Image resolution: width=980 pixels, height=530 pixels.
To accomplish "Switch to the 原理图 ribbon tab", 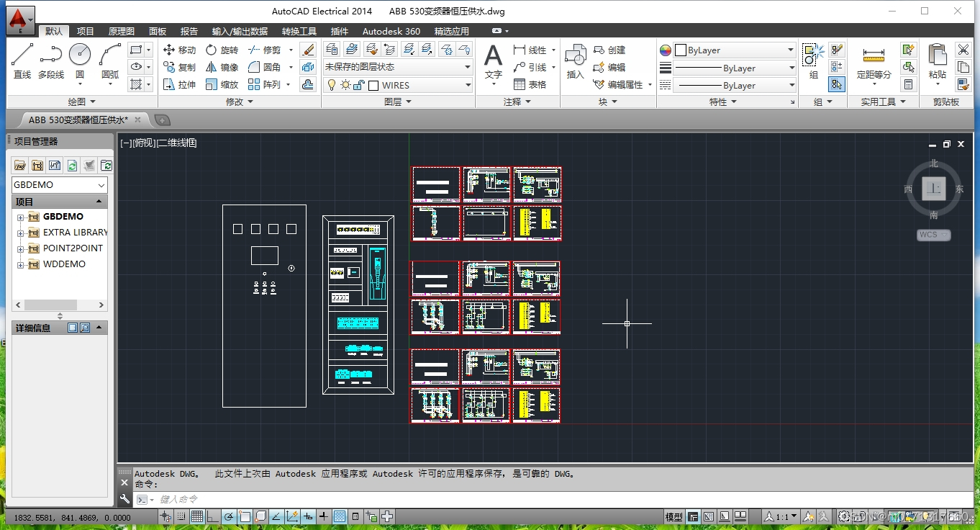I will pyautogui.click(x=121, y=31).
